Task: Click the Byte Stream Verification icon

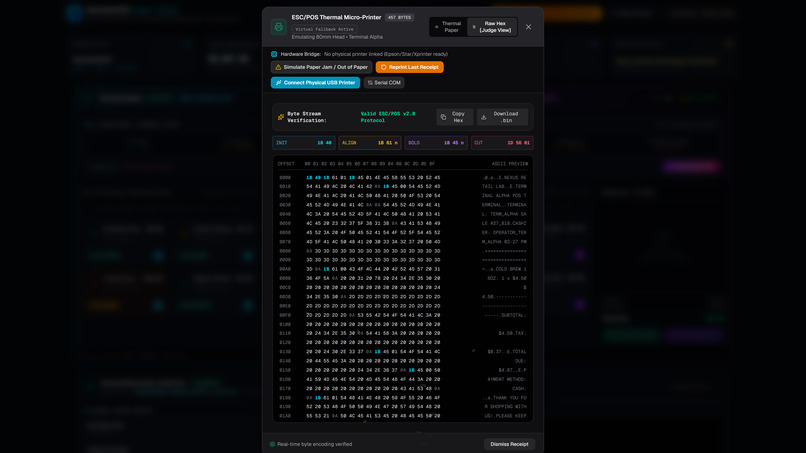Action: click(x=281, y=117)
